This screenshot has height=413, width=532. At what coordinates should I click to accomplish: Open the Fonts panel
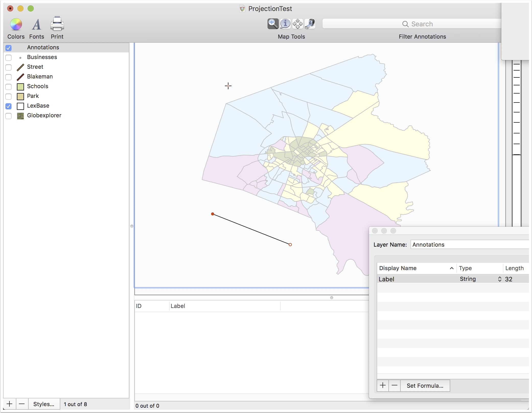37,25
